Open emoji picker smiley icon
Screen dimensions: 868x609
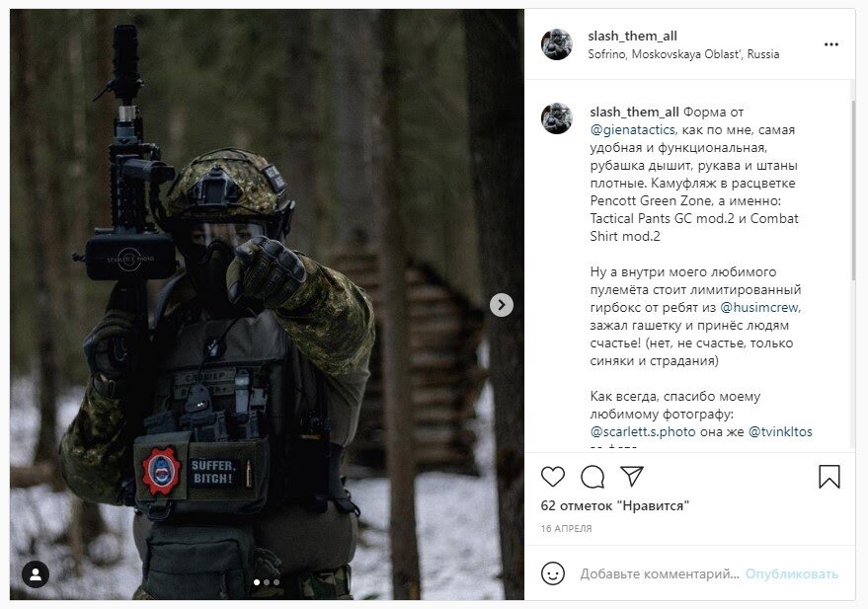(552, 573)
